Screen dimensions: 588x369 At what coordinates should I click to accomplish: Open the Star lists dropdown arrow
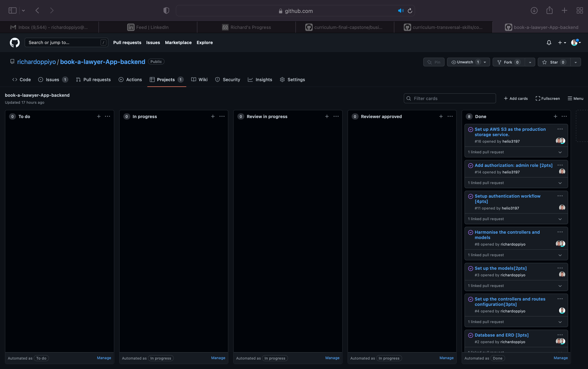click(575, 62)
